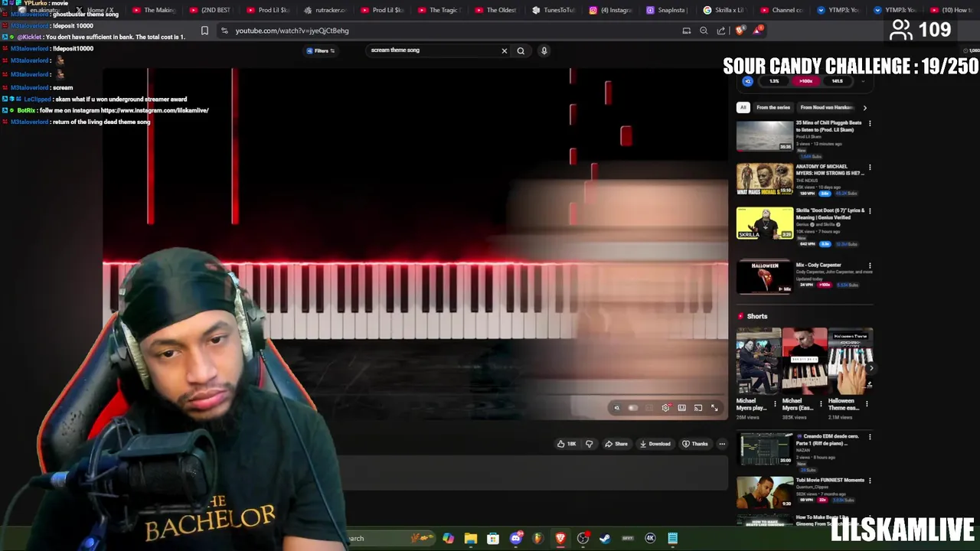
Task: Open Steam from the taskbar
Action: point(605,538)
